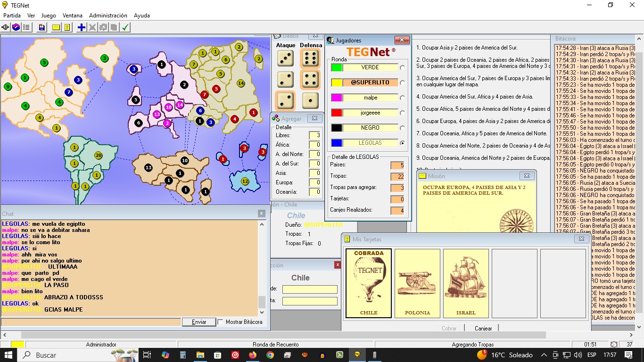Click the África troop count field
Viewport: 644px width, 362px height.
[315, 145]
